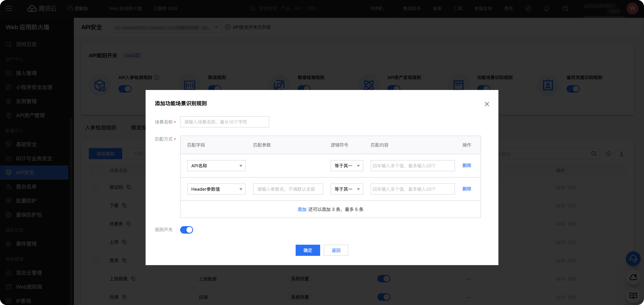Viewport: 644px width, 305px height.
Task: Open 黑白名单 in the sidebar
Action: tap(26, 187)
